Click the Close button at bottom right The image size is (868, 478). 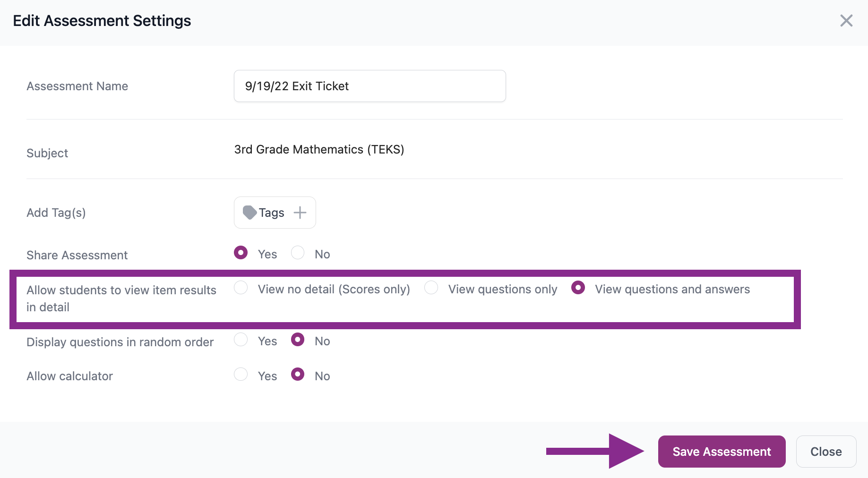coord(826,452)
